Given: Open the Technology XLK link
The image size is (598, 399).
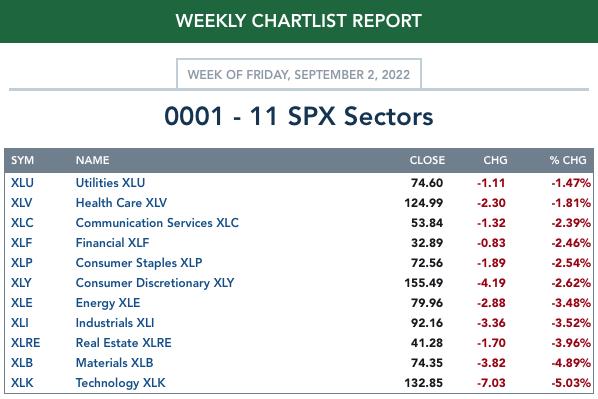Looking at the screenshot, I should 121,383.
